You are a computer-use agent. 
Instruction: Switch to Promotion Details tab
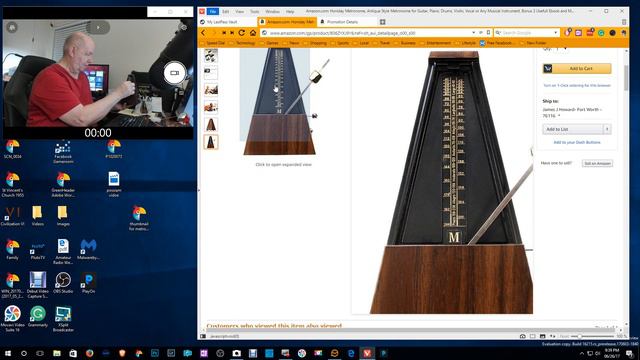(x=347, y=22)
